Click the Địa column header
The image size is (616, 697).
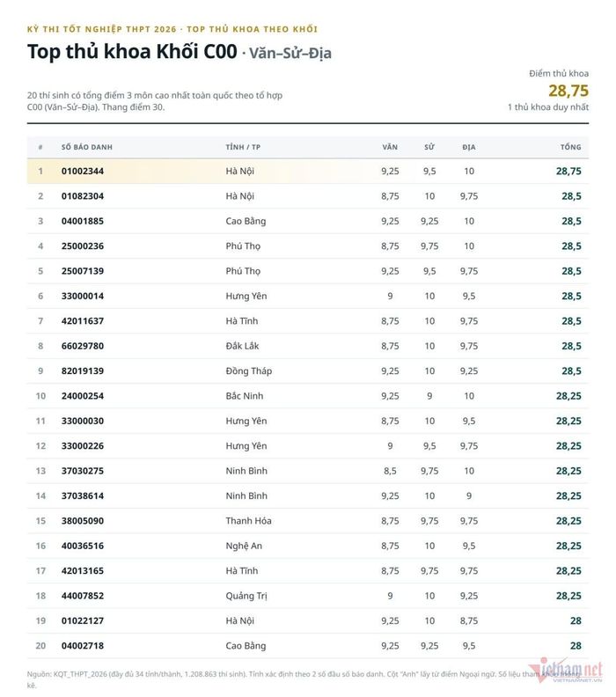469,147
